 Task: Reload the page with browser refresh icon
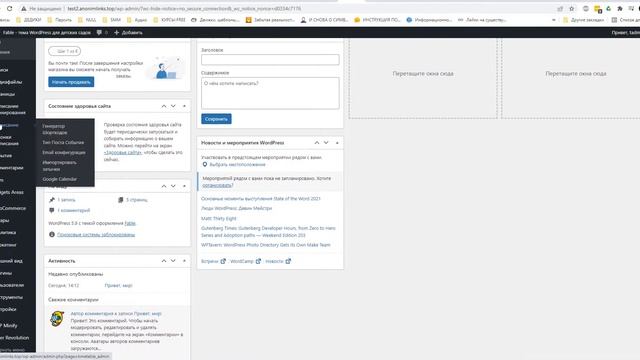9,8
